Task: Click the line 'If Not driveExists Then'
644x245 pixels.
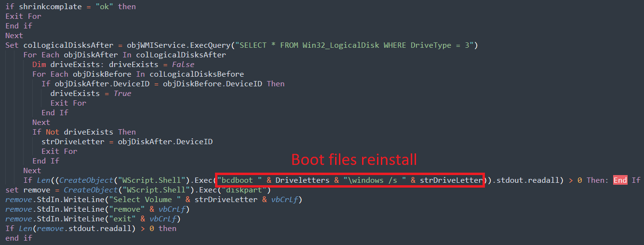Action: click(84, 132)
